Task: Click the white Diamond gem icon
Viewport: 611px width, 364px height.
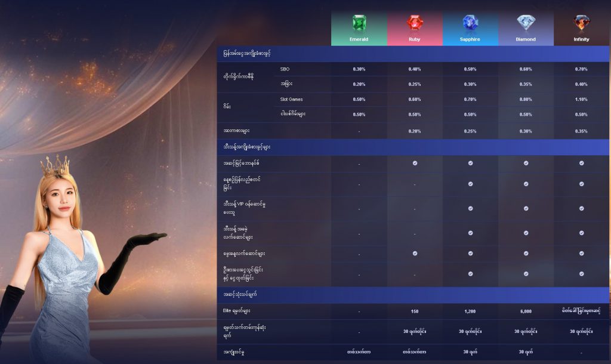Action: 526,23
